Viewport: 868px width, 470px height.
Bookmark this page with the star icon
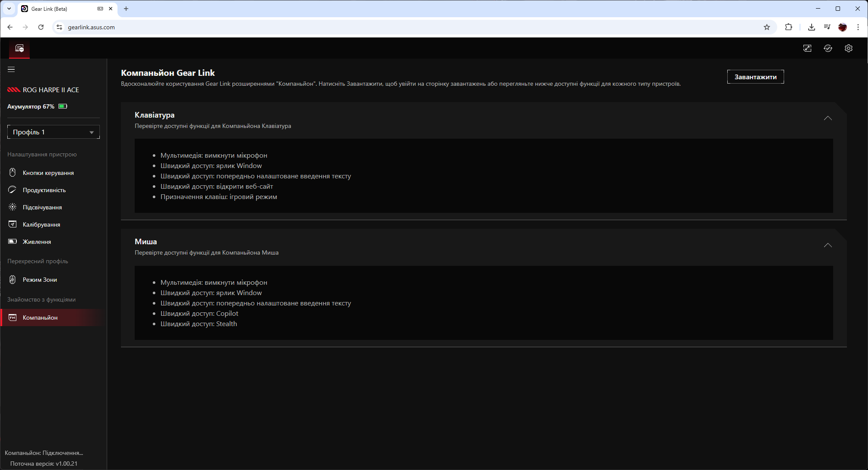pyautogui.click(x=766, y=27)
